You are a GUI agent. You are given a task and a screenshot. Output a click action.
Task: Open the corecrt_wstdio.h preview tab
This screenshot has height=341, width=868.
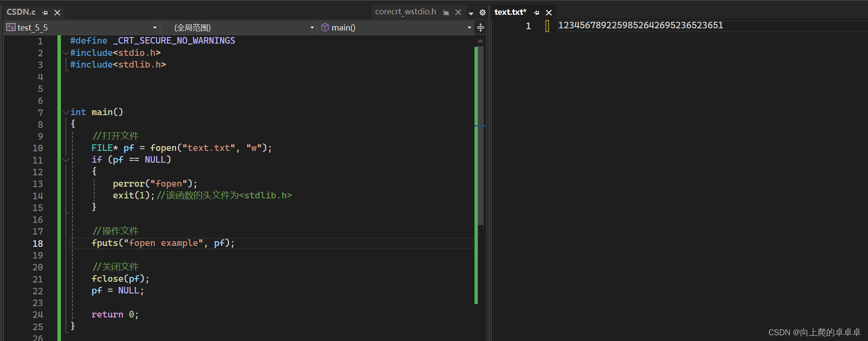tap(405, 12)
